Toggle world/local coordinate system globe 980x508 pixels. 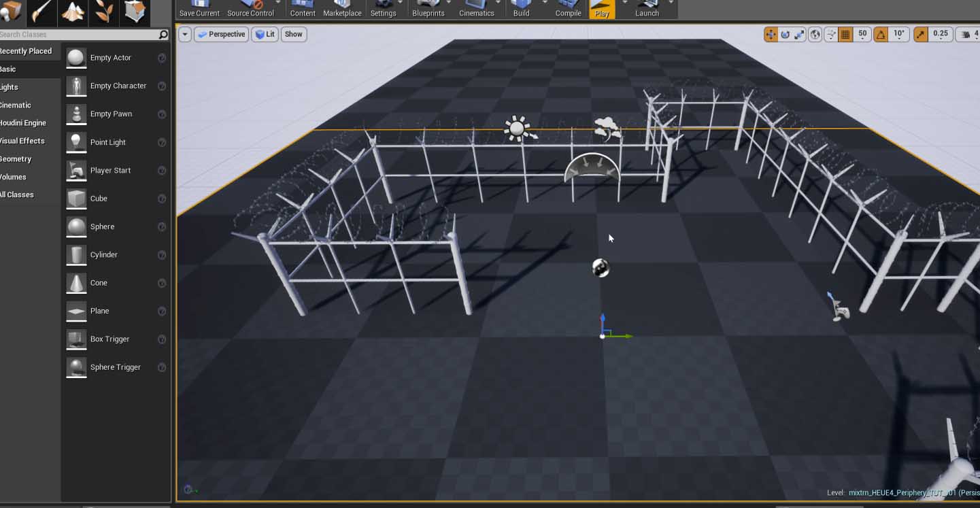[x=815, y=34]
